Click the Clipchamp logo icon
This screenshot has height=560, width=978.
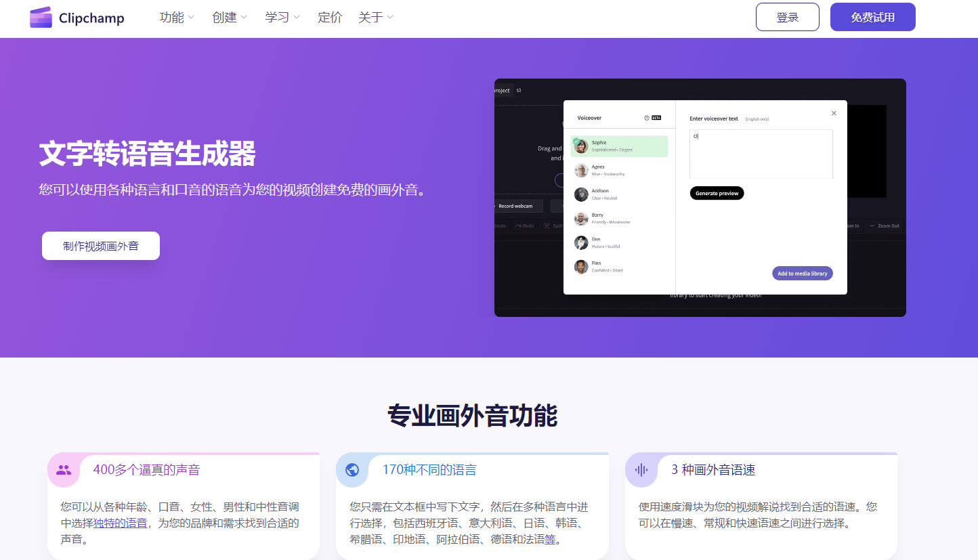pos(41,17)
